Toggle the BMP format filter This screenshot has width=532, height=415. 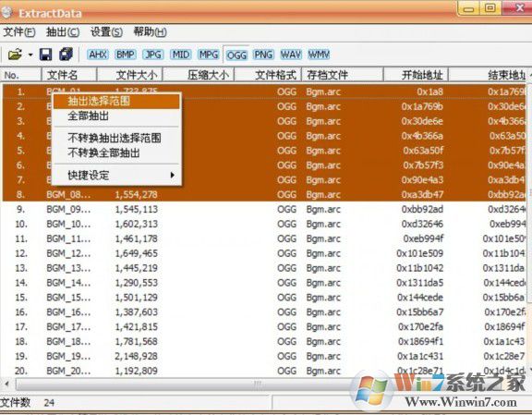(x=126, y=55)
